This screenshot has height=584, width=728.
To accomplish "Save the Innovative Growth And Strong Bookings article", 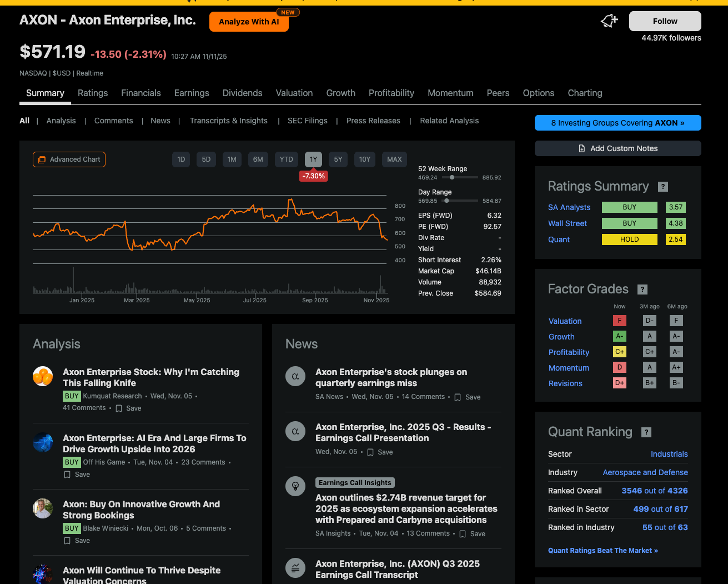I will (x=77, y=541).
